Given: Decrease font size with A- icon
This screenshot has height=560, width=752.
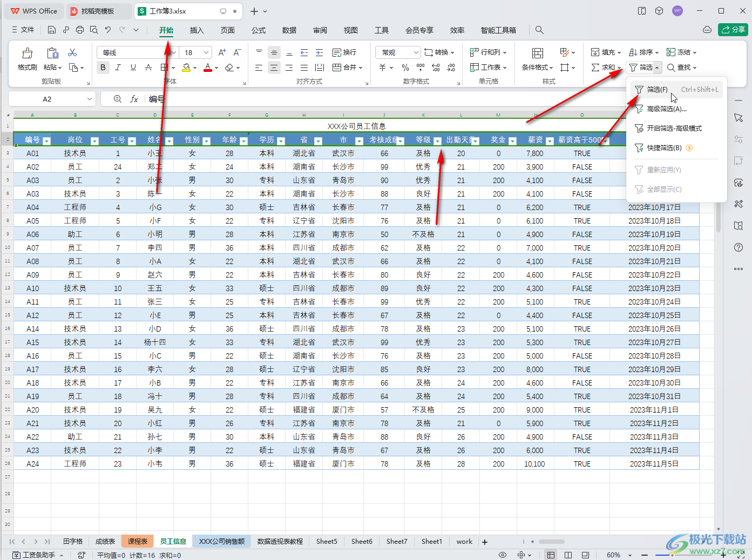Looking at the screenshot, I should click(x=237, y=52).
